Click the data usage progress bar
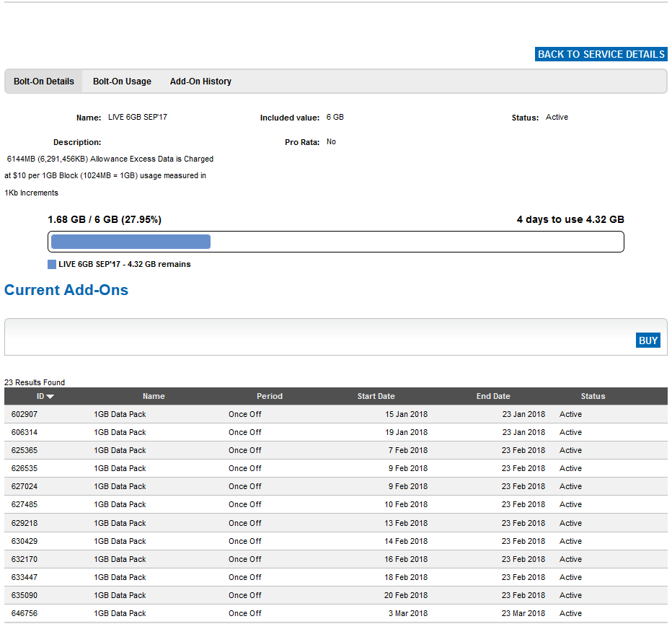The width and height of the screenshot is (672, 624). coord(335,242)
